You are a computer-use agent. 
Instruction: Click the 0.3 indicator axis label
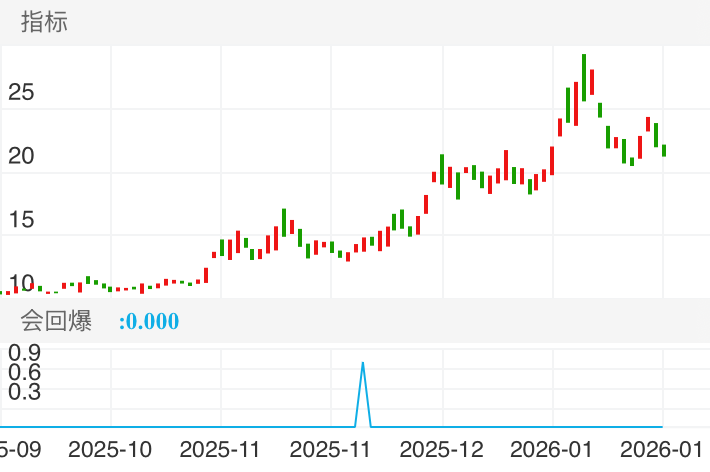click(24, 392)
